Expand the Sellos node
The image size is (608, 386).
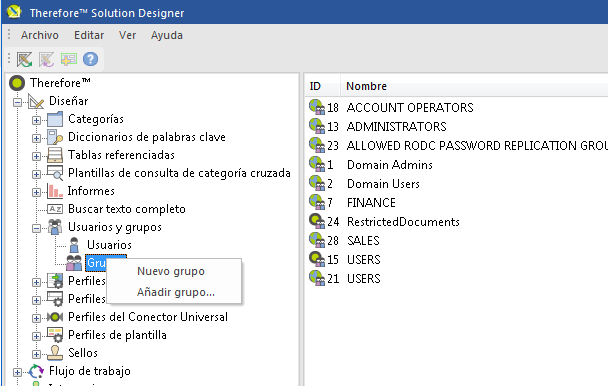click(x=36, y=354)
